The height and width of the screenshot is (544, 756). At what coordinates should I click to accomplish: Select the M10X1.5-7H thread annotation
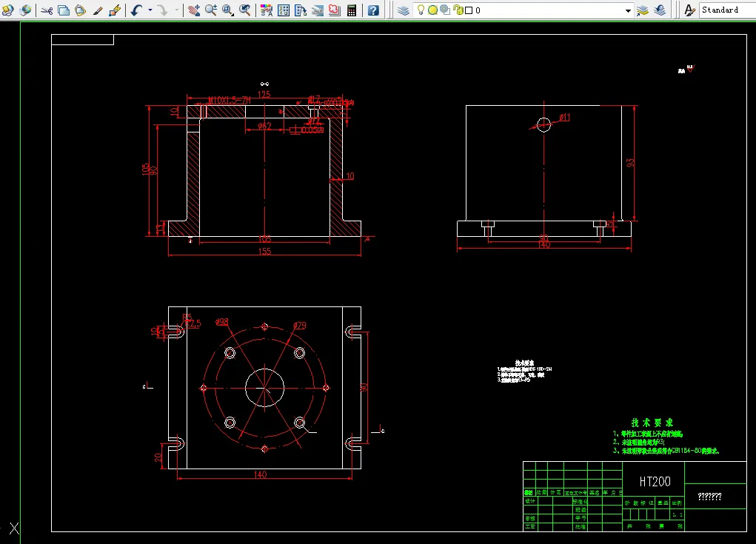pos(230,100)
